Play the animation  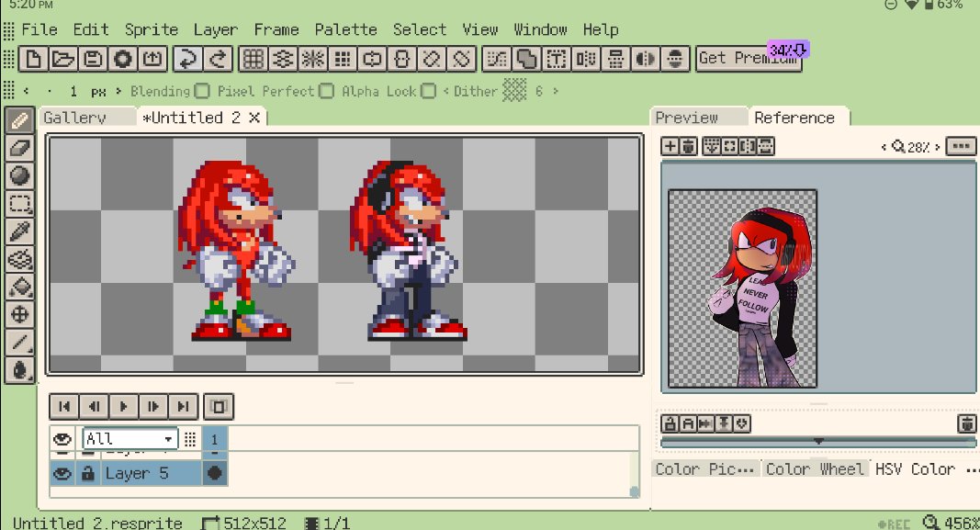[x=124, y=407]
